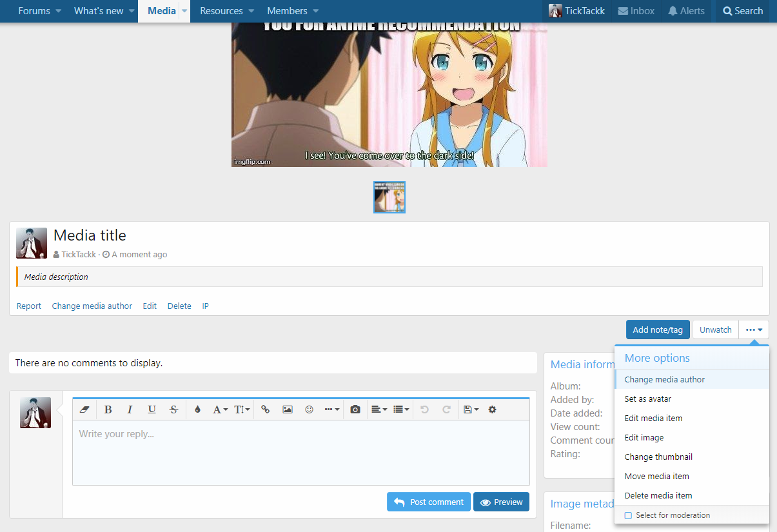The height and width of the screenshot is (532, 777).
Task: Click Unwatch to stop watching media
Action: point(715,330)
